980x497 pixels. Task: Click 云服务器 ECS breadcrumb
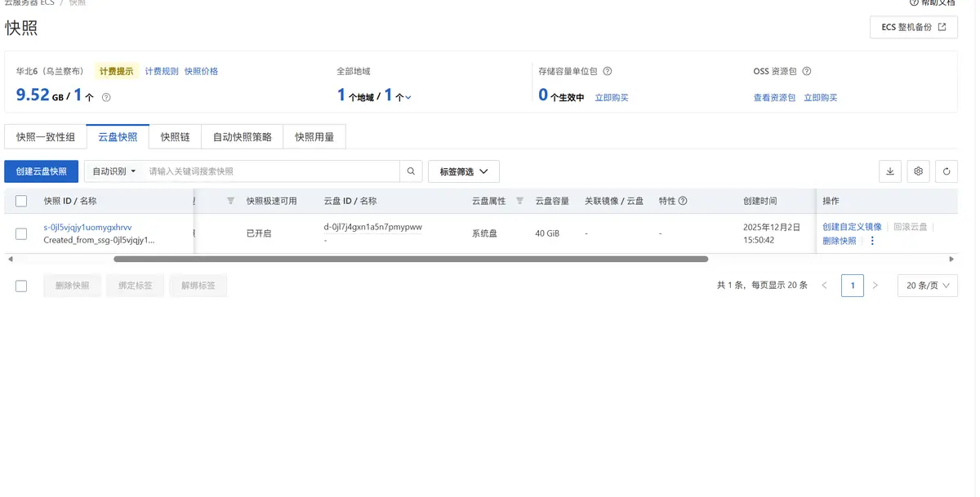(29, 3)
